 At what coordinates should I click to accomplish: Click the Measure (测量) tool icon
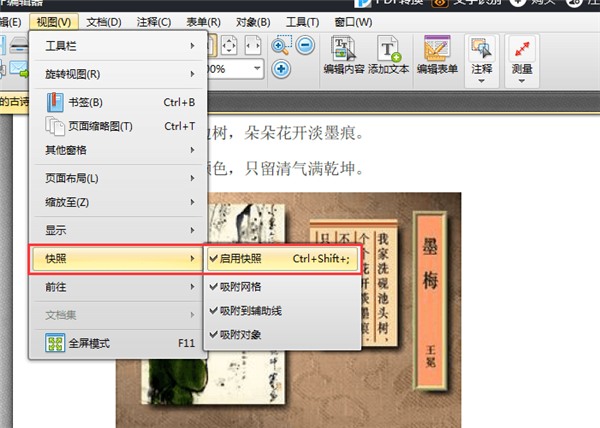click(x=522, y=49)
